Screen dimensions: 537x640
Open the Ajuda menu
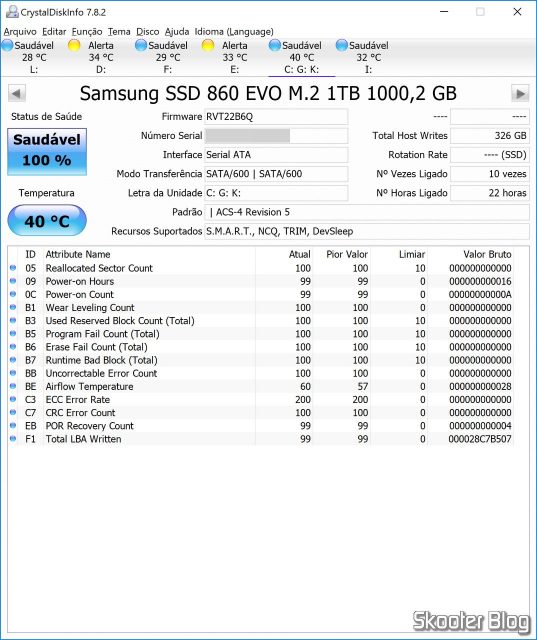pyautogui.click(x=177, y=31)
